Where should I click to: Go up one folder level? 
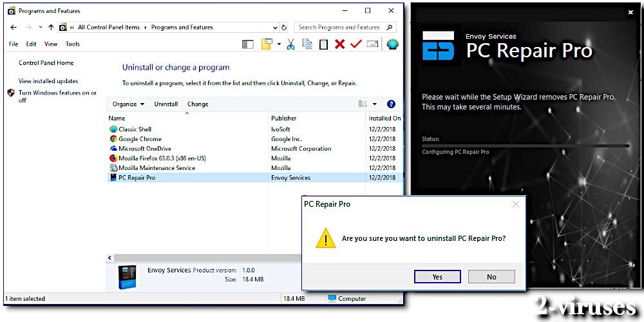pyautogui.click(x=51, y=28)
